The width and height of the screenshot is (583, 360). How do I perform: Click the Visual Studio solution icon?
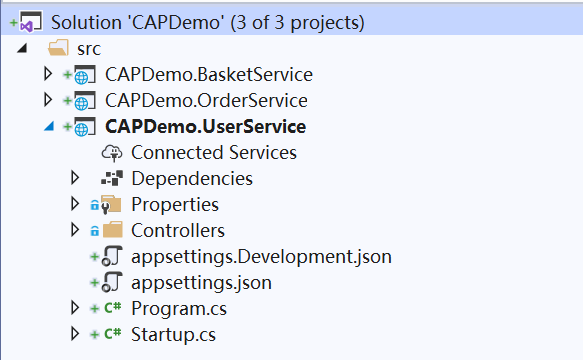tap(31, 22)
